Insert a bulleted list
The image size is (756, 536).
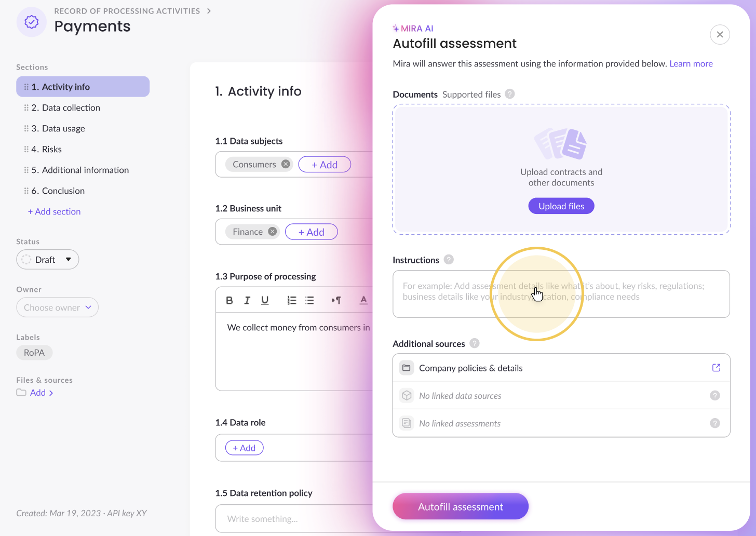coord(309,300)
